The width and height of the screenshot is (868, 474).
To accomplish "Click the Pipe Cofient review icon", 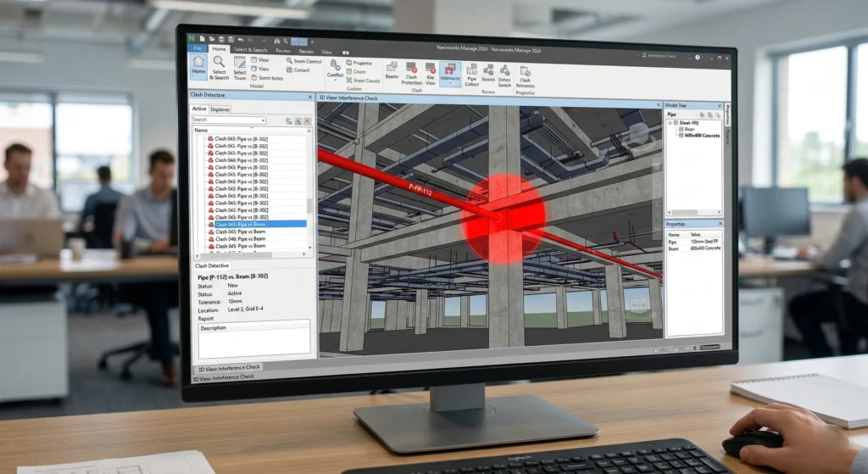I will click(x=471, y=75).
